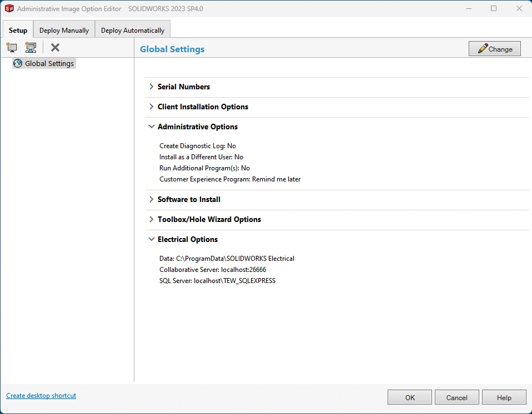Viewport: 532px width, 414px height.
Task: Collapse the Electrical Options section
Action: point(152,239)
